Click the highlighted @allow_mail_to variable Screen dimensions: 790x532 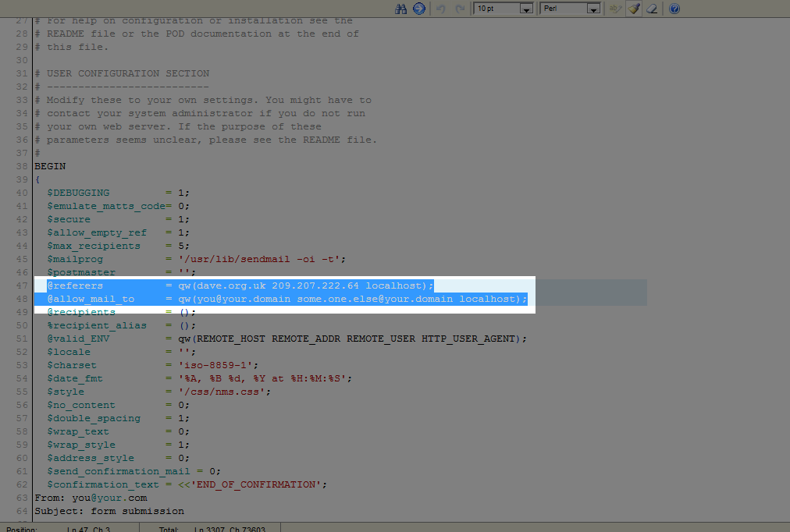[x=91, y=299]
